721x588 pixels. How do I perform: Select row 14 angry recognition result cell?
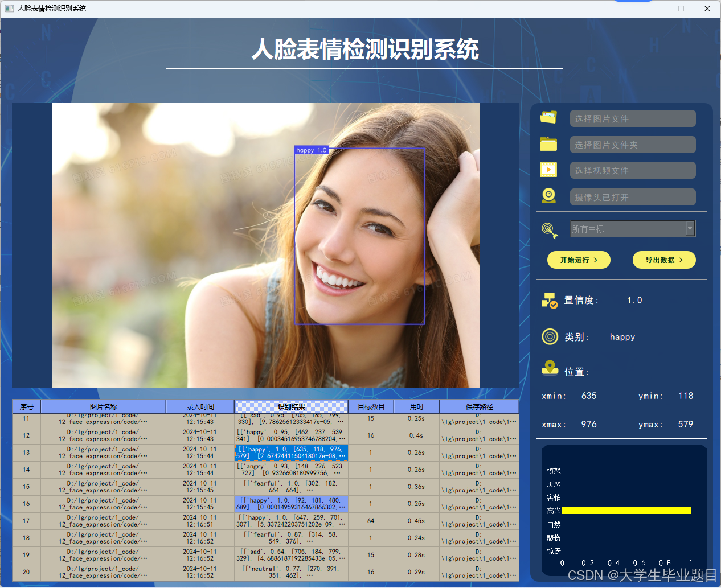click(291, 470)
